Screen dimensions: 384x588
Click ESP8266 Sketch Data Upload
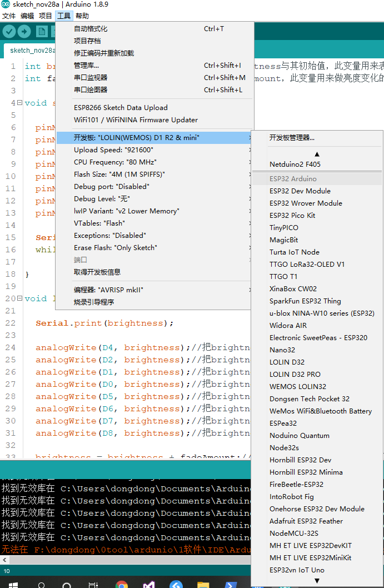[154, 108]
